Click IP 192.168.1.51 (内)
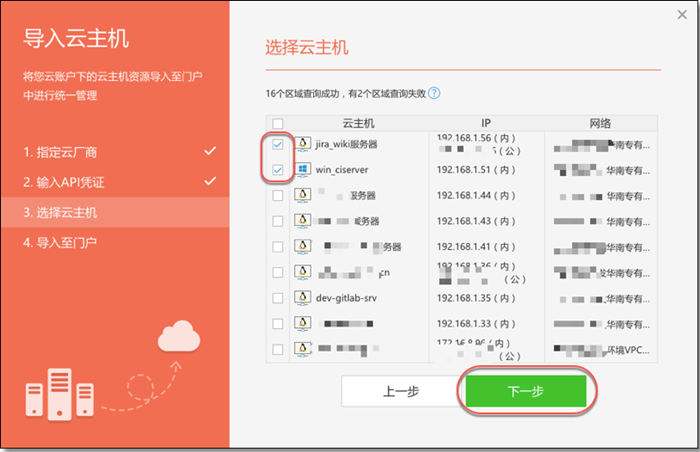700x452 pixels. point(476,170)
